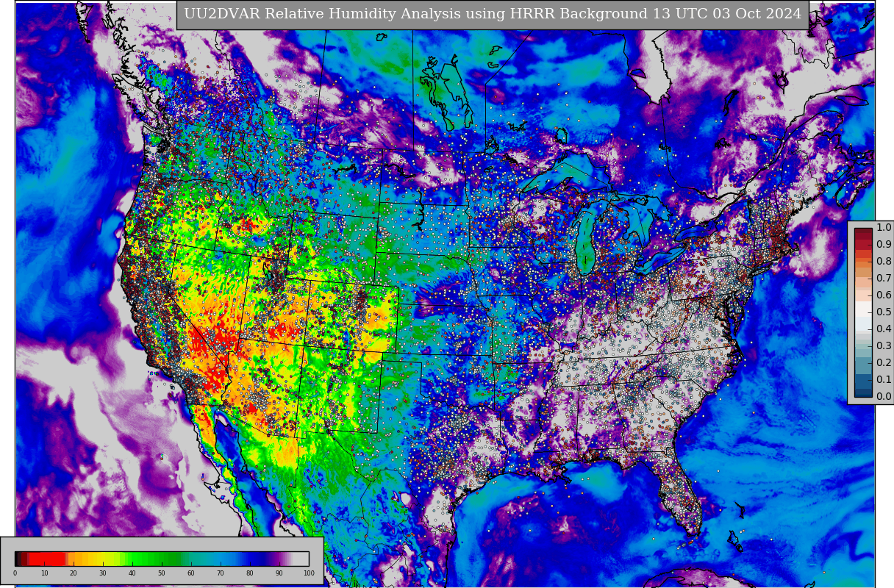Click the 0.8 label on the vertical colorbar
The image size is (894, 588).
pyautogui.click(x=884, y=262)
